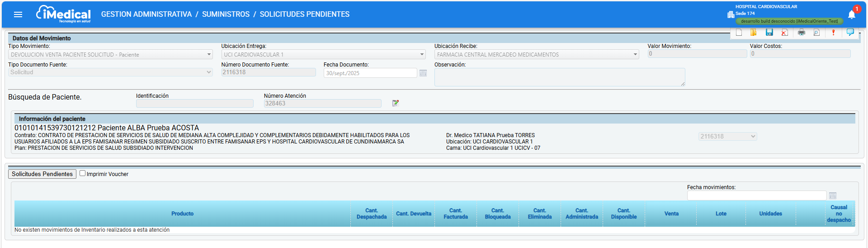Click the Solicitudes Pendientes button
The height and width of the screenshot is (248, 868).
click(x=42, y=174)
